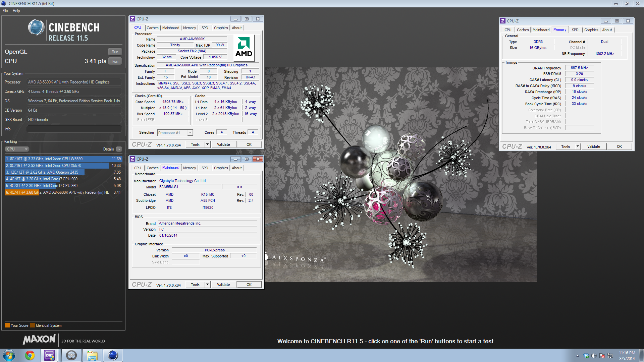Open Tools dropdown arrow in CPU-Z CPU window
Image resolution: width=644 pixels, height=362 pixels.
(x=208, y=145)
